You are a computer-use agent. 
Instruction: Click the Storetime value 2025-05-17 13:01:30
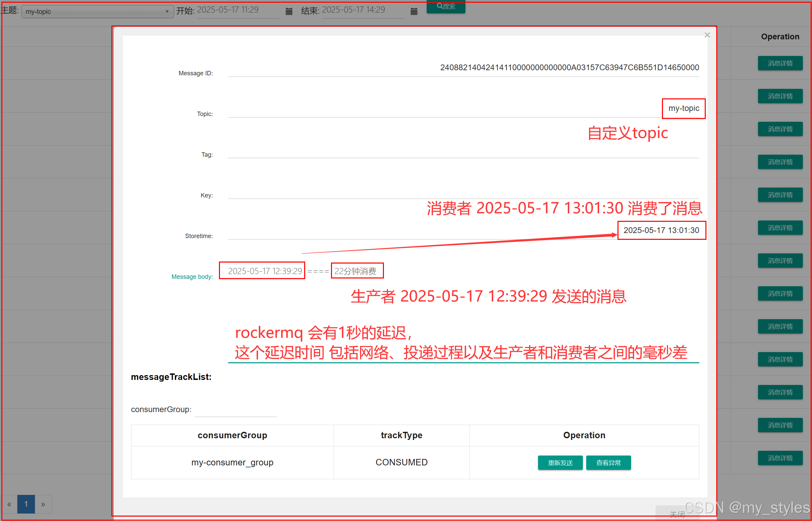[661, 230]
